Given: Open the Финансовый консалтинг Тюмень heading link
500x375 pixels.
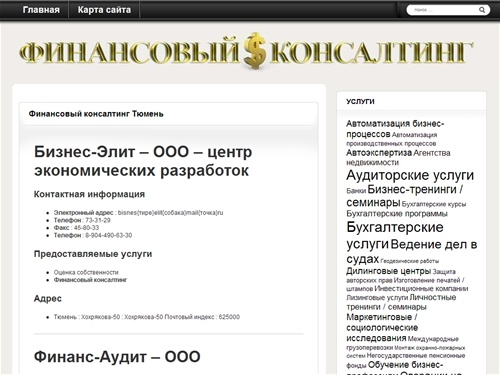Looking at the screenshot, I should [96, 114].
